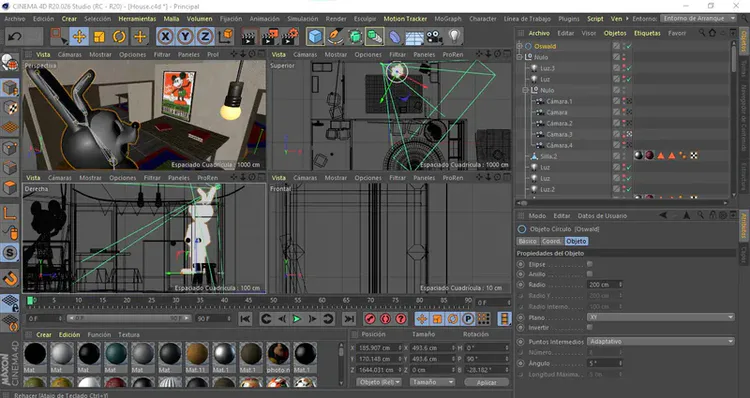
Task: Open the Material Manager Crear menu
Action: [x=44, y=334]
